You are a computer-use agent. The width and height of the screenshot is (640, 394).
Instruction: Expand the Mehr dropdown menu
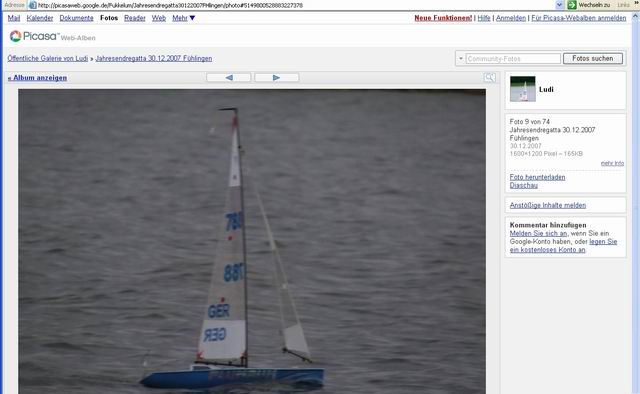coord(183,18)
